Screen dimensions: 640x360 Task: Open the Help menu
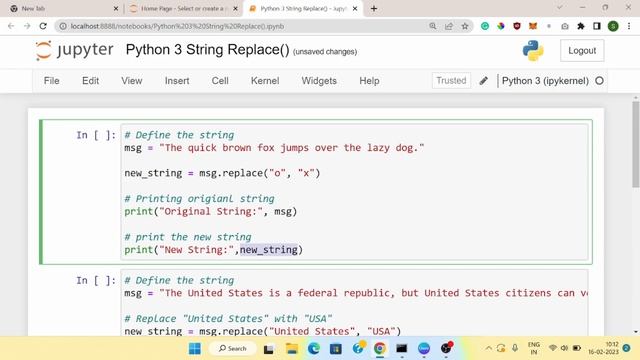click(x=369, y=81)
